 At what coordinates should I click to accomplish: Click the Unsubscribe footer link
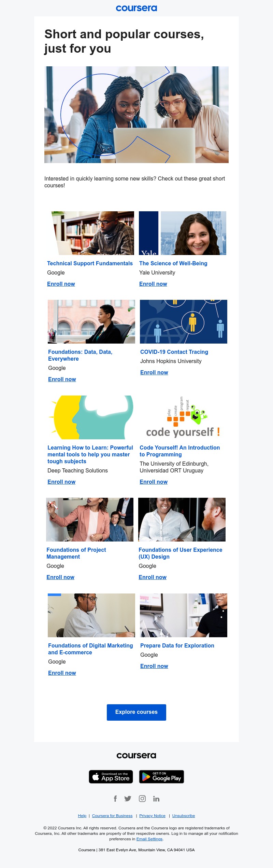coord(184,816)
